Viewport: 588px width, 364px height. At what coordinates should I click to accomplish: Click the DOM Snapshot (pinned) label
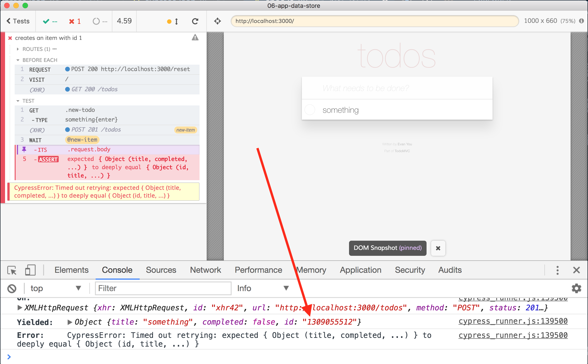coord(387,248)
